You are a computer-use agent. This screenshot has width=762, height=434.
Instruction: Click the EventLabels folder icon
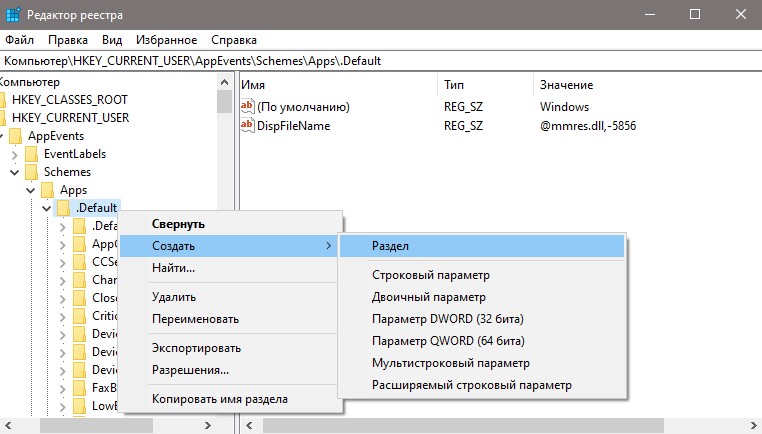pos(32,154)
